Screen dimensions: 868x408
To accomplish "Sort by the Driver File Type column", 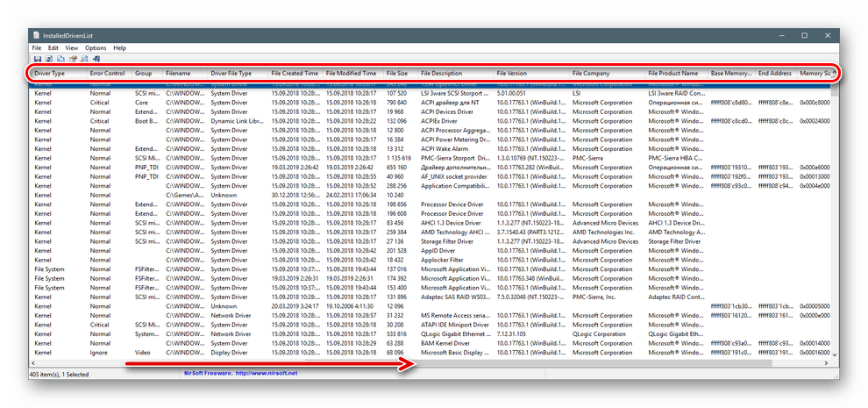I will click(x=238, y=73).
